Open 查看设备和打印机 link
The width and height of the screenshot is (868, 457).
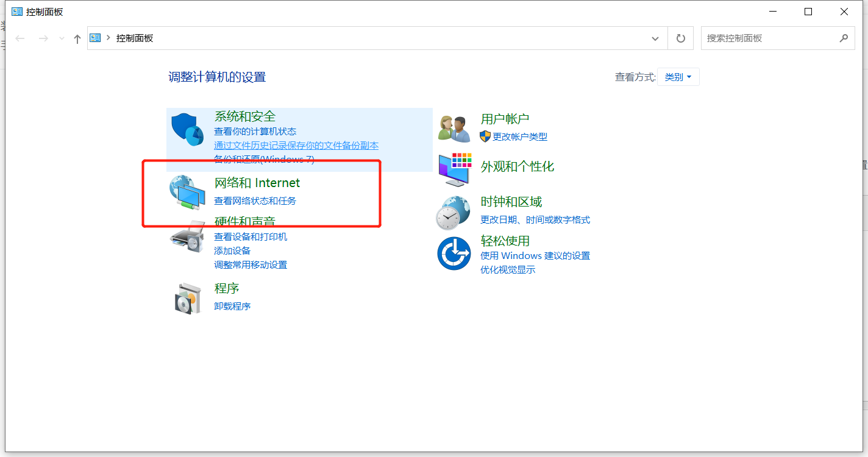pos(251,236)
